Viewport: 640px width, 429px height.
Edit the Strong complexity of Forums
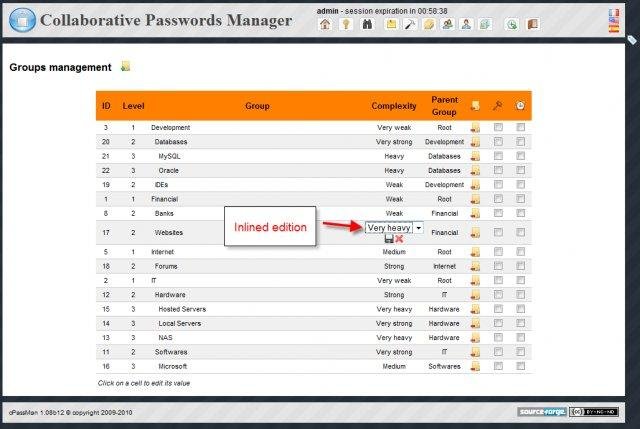[x=394, y=266]
